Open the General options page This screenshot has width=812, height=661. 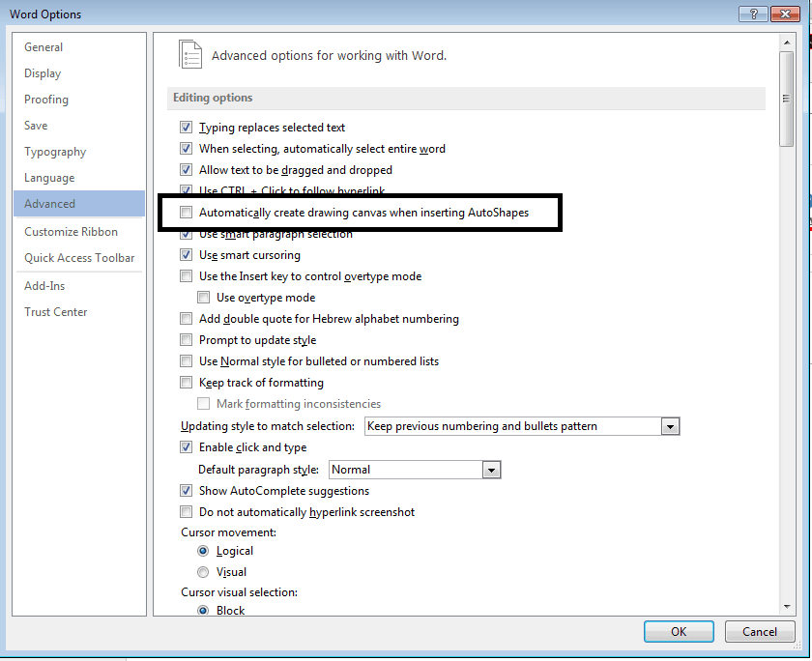[x=43, y=46]
